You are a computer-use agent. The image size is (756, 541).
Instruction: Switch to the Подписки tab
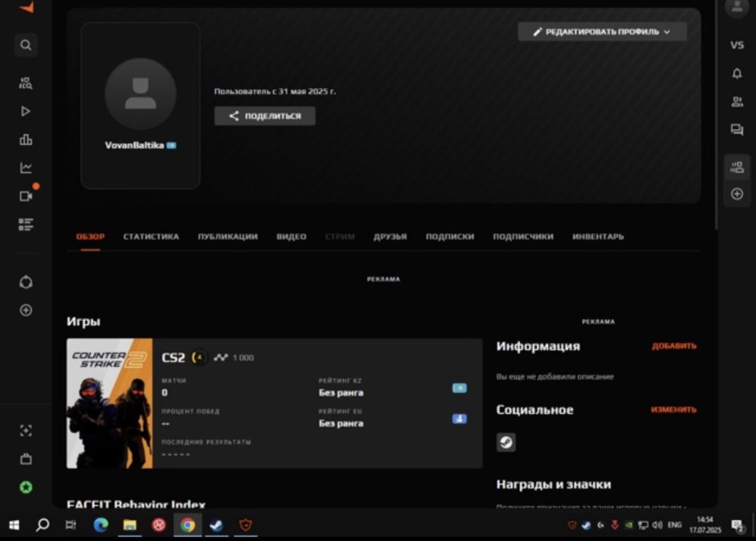point(450,236)
